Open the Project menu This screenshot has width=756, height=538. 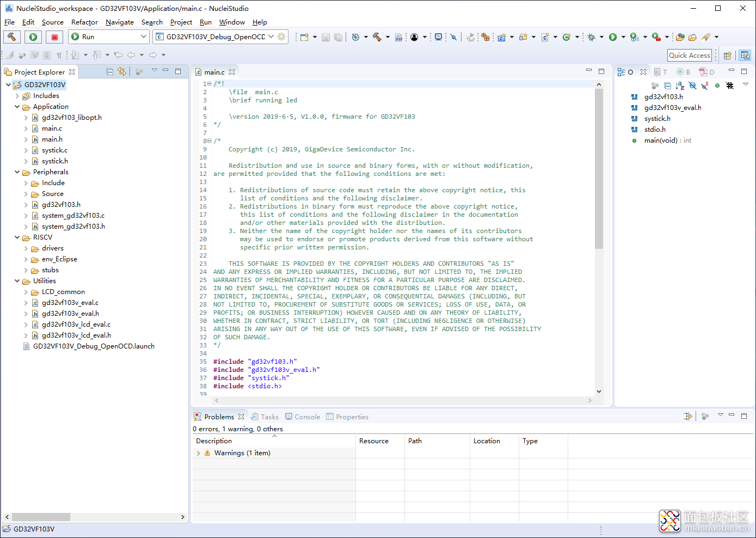coord(181,22)
